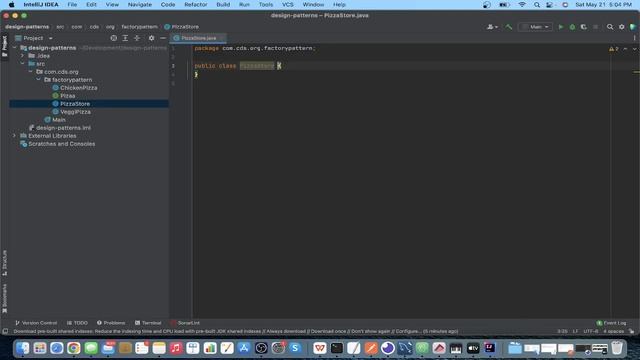The height and width of the screenshot is (360, 640).
Task: Open the File menu
Action: click(x=72, y=4)
